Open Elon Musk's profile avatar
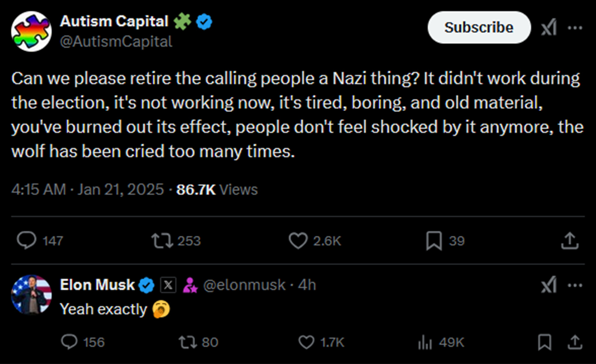This screenshot has height=364, width=596. 31,295
